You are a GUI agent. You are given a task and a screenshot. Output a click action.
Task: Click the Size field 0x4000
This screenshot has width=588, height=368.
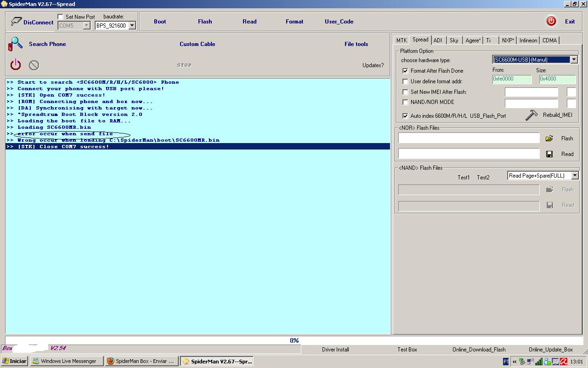[x=557, y=79]
